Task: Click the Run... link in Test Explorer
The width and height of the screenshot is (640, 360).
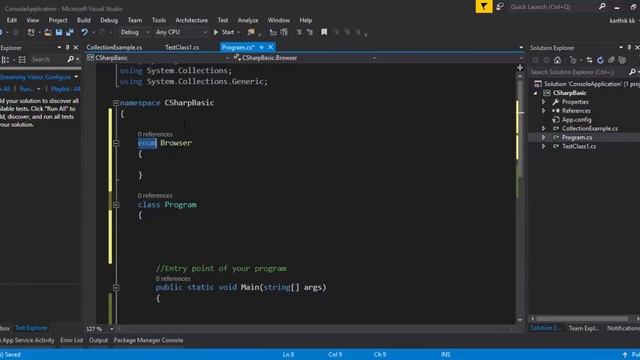Action: tap(27, 89)
